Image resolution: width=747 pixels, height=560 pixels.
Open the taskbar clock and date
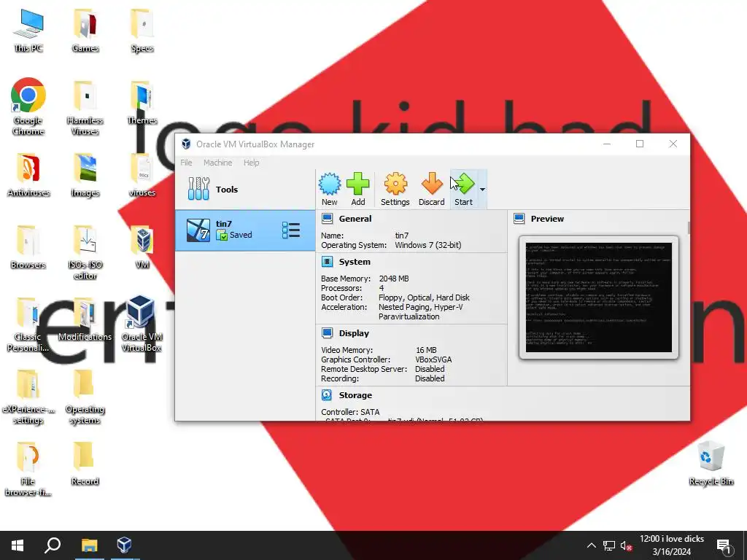coord(672,545)
